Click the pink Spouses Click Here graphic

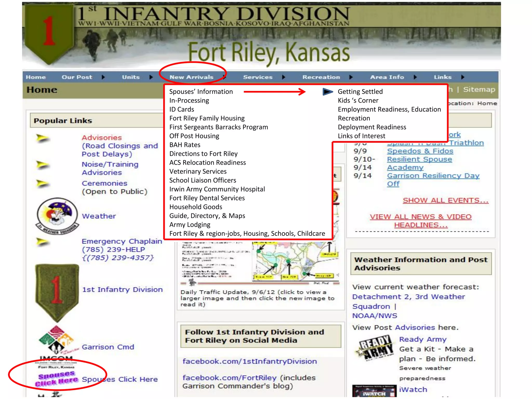[56, 378]
